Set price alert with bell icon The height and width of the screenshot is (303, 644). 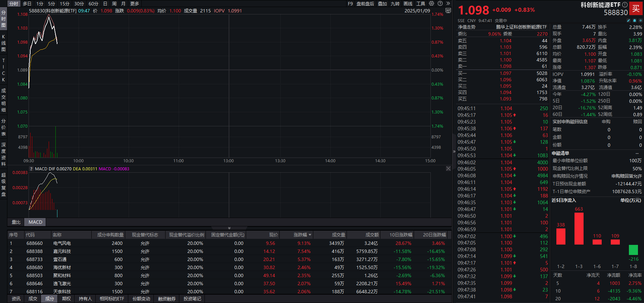point(635,20)
